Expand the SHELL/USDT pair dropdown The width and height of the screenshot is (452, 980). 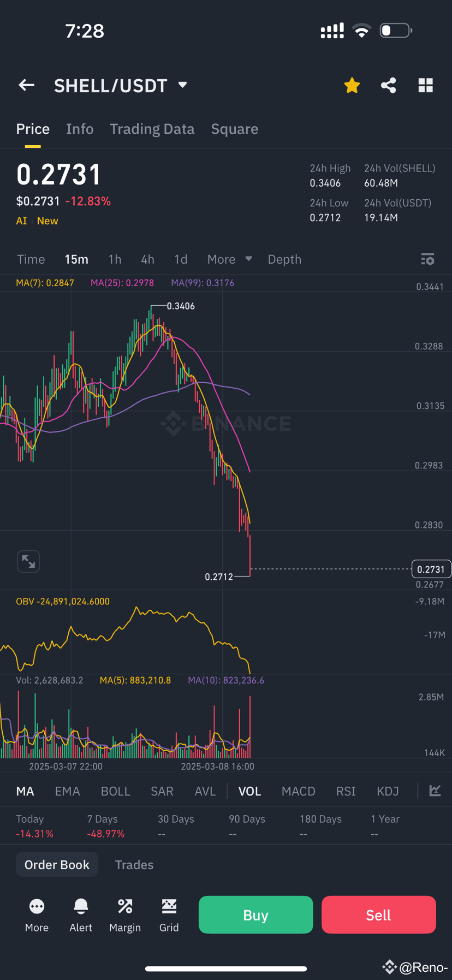183,85
